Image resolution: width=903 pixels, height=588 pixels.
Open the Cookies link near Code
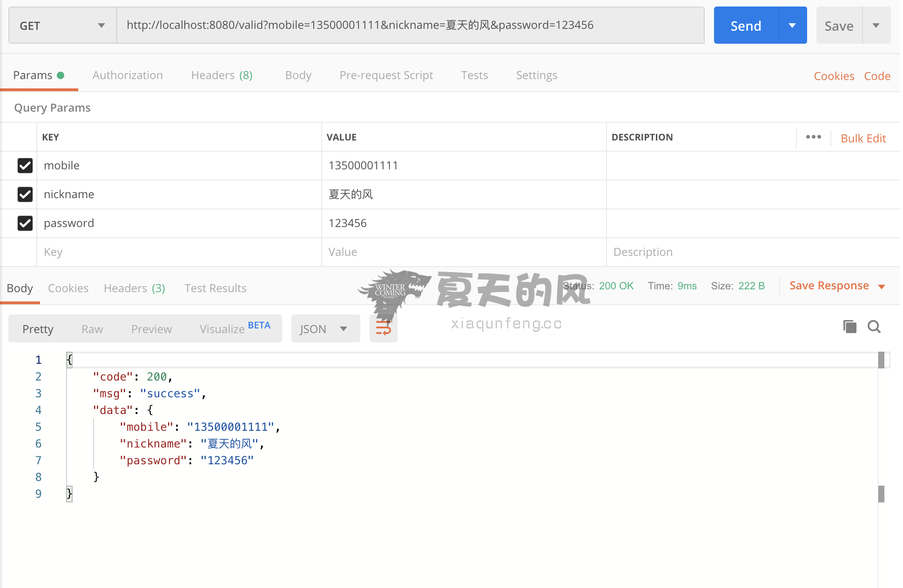pyautogui.click(x=834, y=76)
